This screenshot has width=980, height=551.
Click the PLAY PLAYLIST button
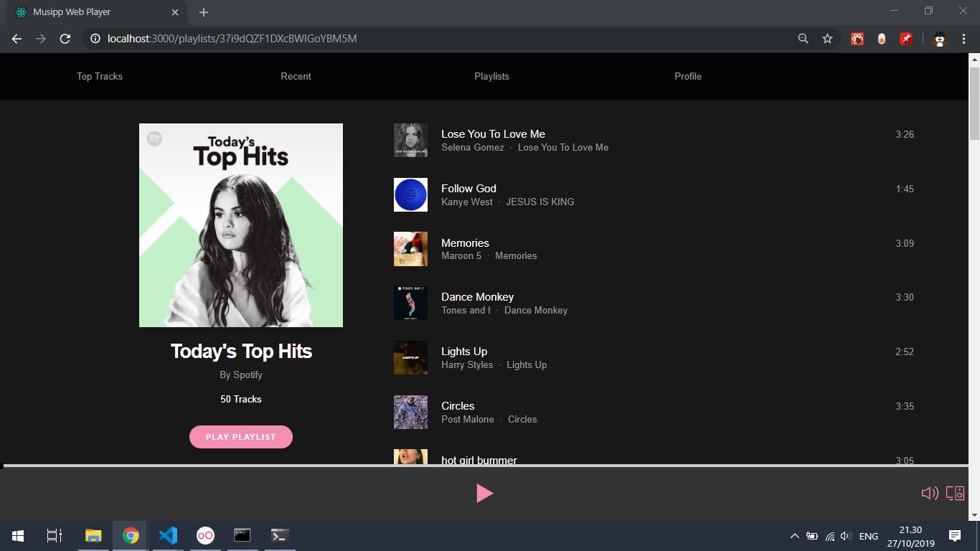(x=241, y=437)
